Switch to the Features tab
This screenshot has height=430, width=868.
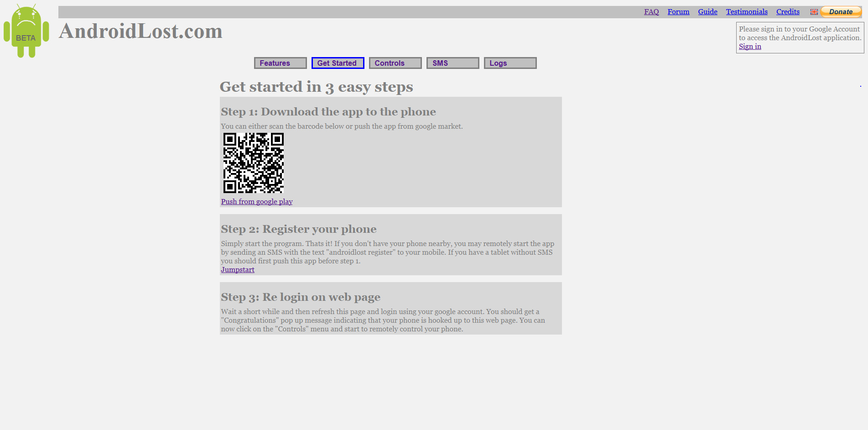coord(280,63)
